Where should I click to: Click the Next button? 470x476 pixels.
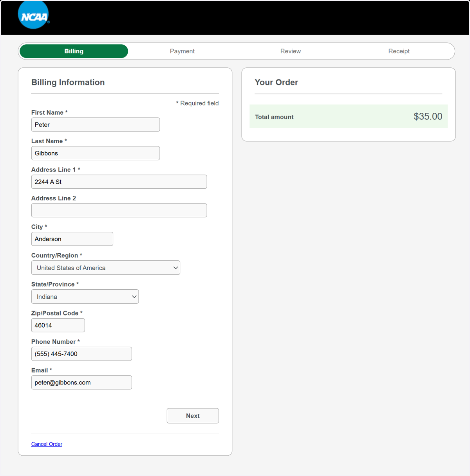coord(193,416)
